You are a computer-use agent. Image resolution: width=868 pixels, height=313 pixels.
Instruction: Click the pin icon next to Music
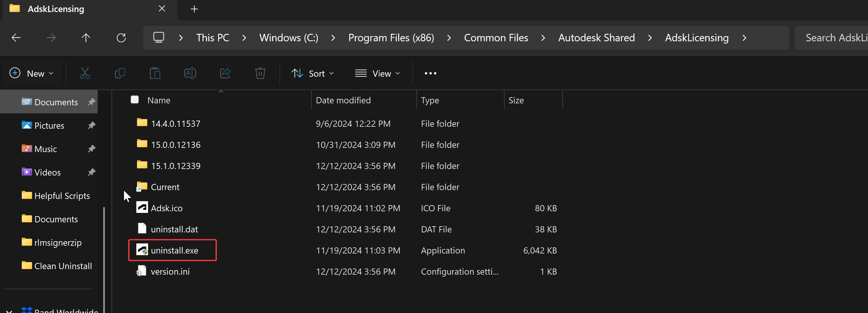pos(91,149)
